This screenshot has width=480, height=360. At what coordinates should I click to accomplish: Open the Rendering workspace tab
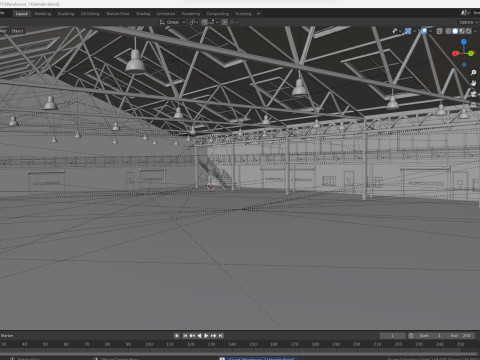coord(191,14)
